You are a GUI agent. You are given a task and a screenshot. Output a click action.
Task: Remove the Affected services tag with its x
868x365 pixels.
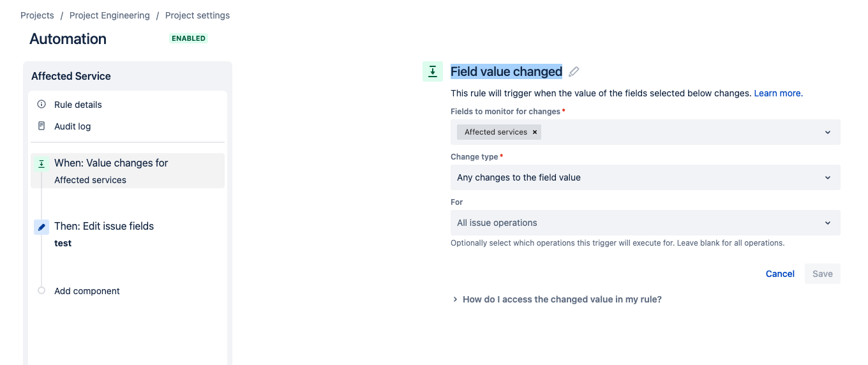tap(535, 132)
